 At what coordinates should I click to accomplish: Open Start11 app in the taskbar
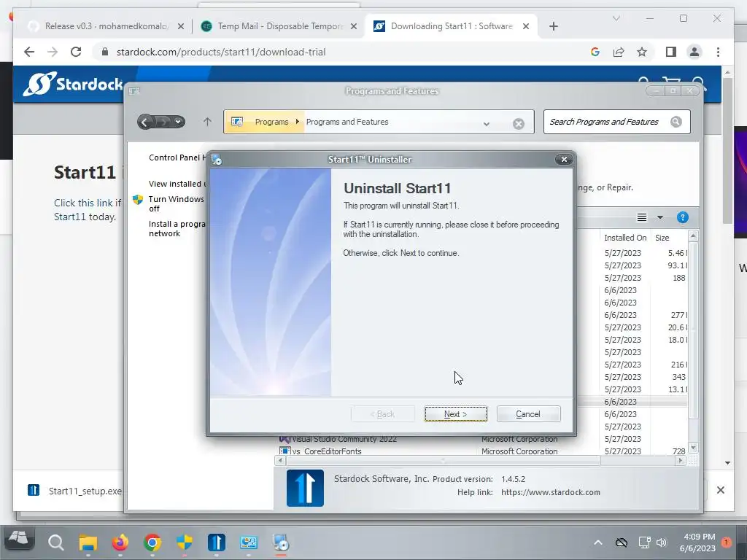pyautogui.click(x=216, y=542)
